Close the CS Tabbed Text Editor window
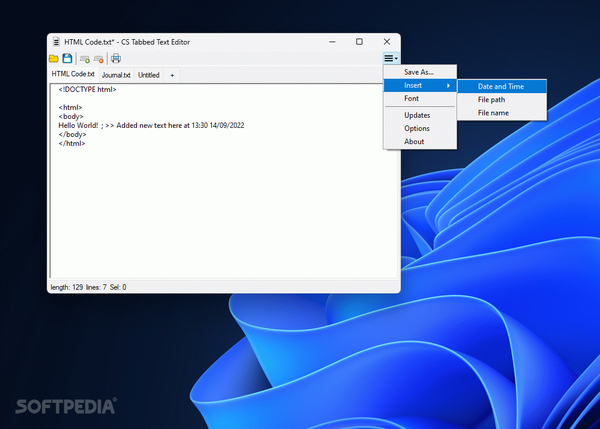600x429 pixels. click(387, 42)
